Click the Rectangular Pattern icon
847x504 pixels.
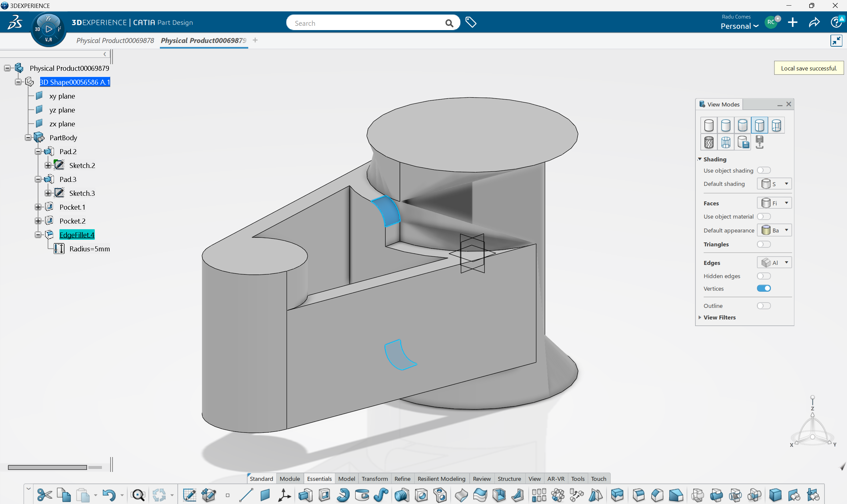coord(539,495)
